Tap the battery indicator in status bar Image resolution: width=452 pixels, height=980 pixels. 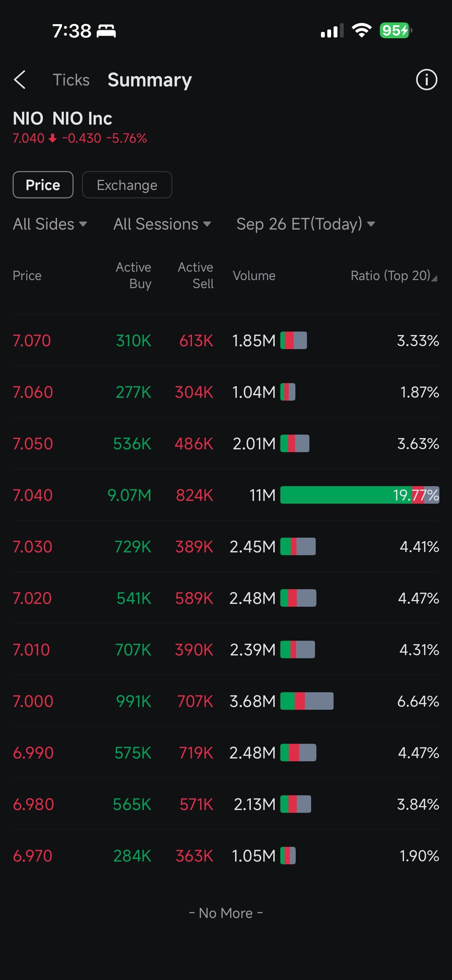396,30
